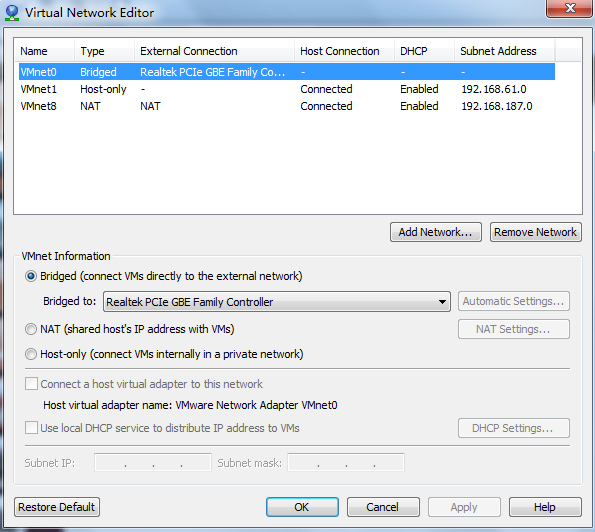Choose NAT shared host IP radio option
The height and width of the screenshot is (532, 595).
(x=31, y=329)
